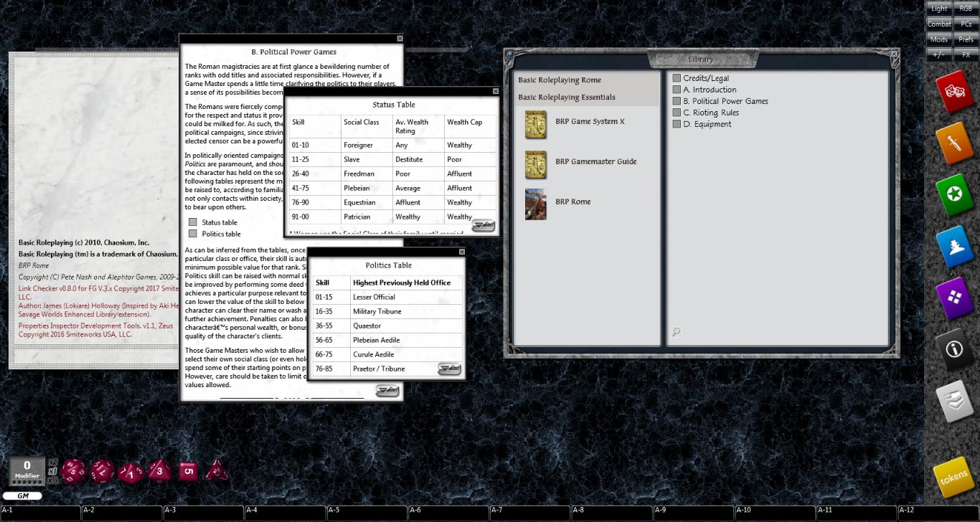Select the orange sword sidebar icon
The height and width of the screenshot is (522, 980).
956,143
